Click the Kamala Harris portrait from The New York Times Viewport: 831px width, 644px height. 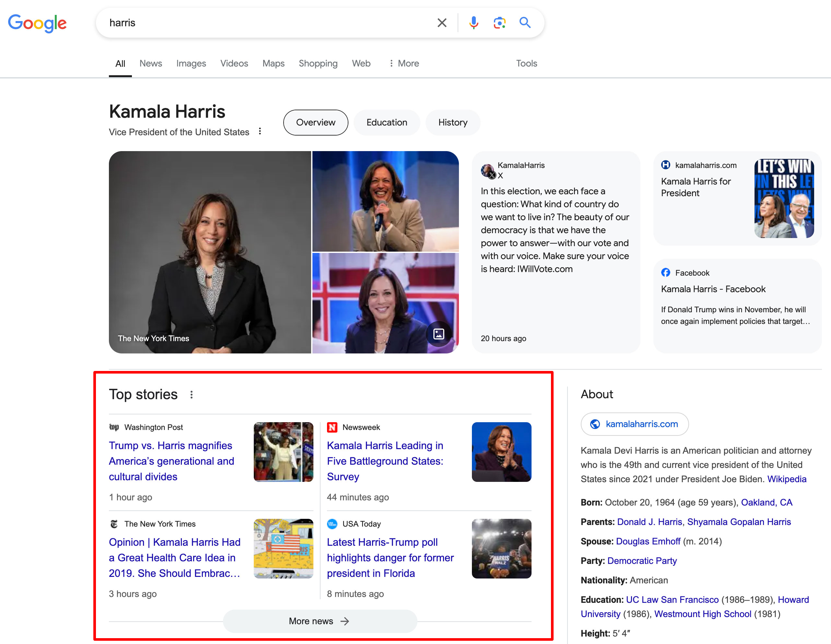[x=210, y=252]
